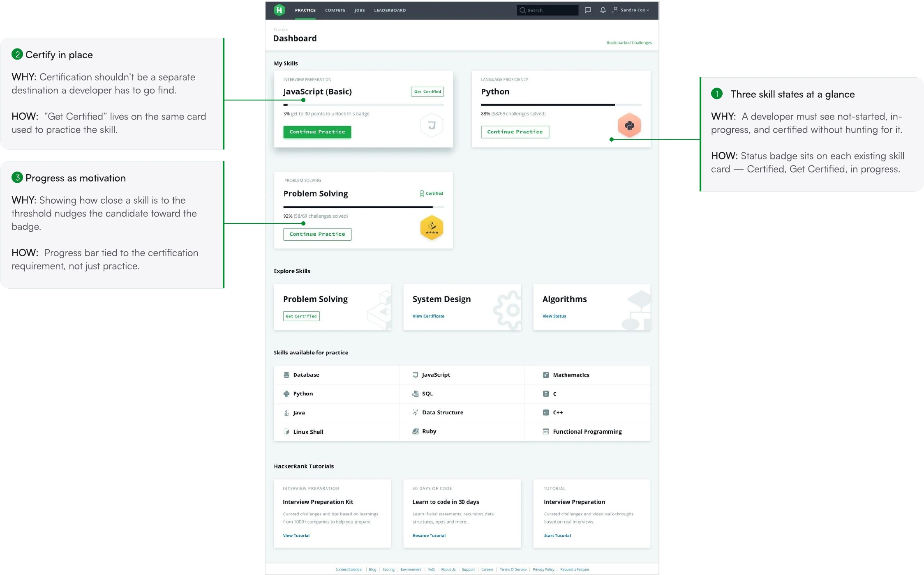The width and height of the screenshot is (924, 575).
Task: Click the user profile avatar icon
Action: coord(615,10)
